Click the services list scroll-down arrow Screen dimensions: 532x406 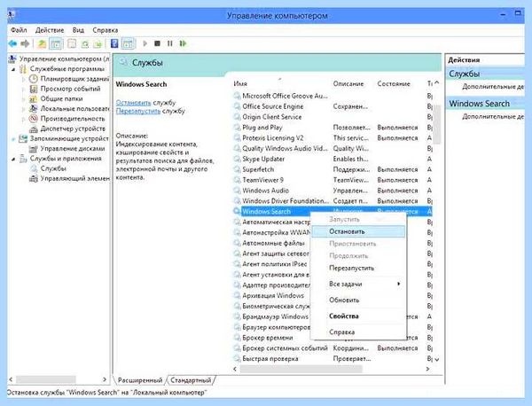point(437,360)
